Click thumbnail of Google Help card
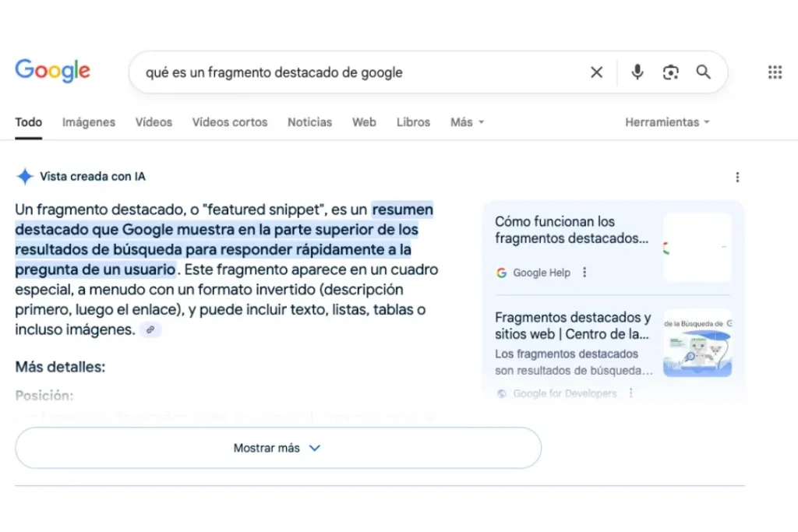Image resolution: width=798 pixels, height=532 pixels. pyautogui.click(x=697, y=247)
